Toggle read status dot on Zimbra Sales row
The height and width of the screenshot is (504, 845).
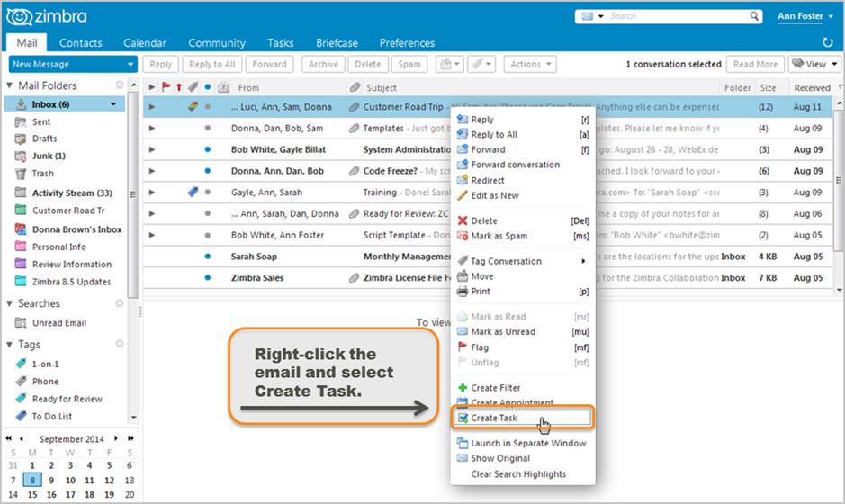point(208,277)
